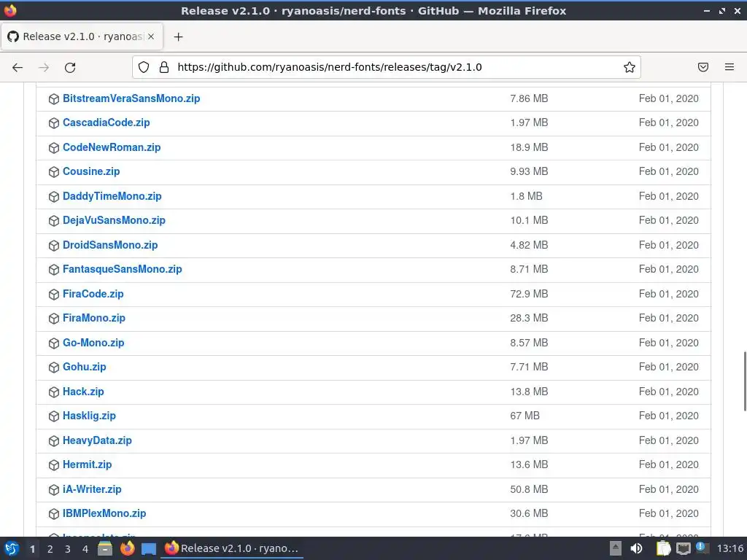The image size is (747, 560).
Task: Open the file manager from the taskbar
Action: click(x=105, y=548)
